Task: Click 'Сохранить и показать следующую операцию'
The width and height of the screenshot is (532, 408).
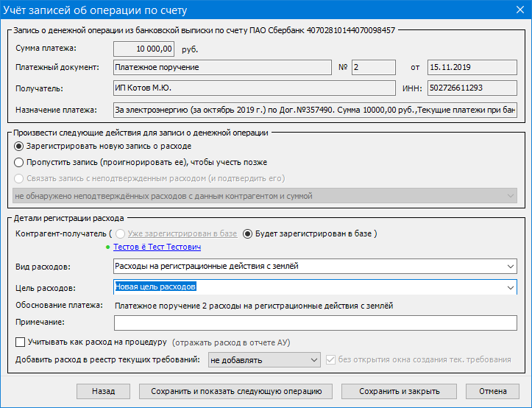Action: pos(231,392)
